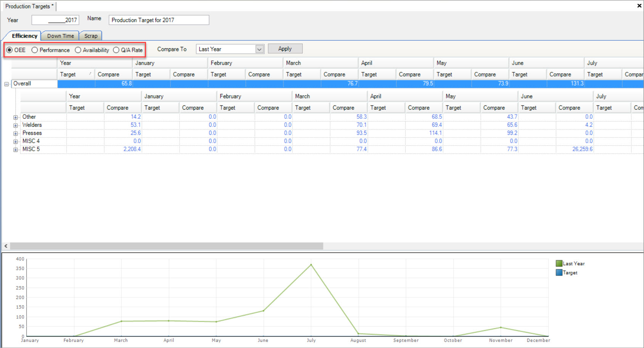644x348 pixels.
Task: Click the November data point on chart
Action: click(501, 327)
